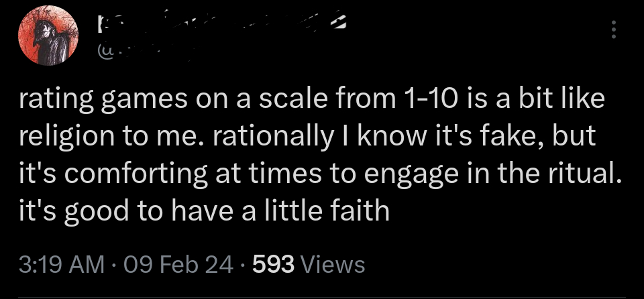Screen dimensions: 644x299
Task: Click the tweet author's profile avatar
Action: [x=46, y=38]
